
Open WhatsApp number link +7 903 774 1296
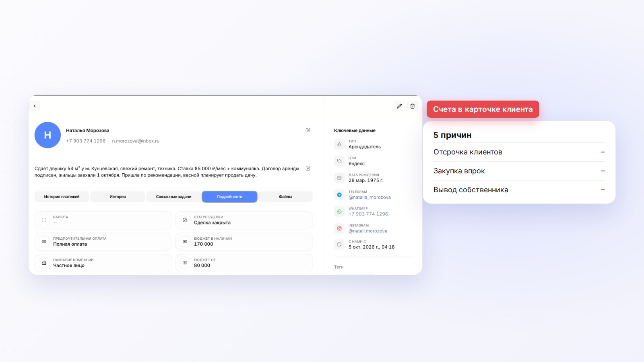click(368, 214)
